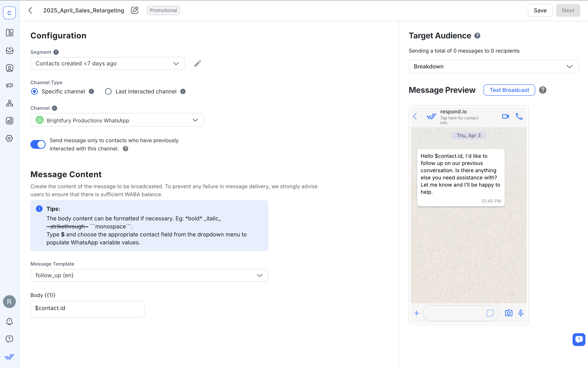Click the Next button
Viewport: 588px width, 368px height.
568,10
